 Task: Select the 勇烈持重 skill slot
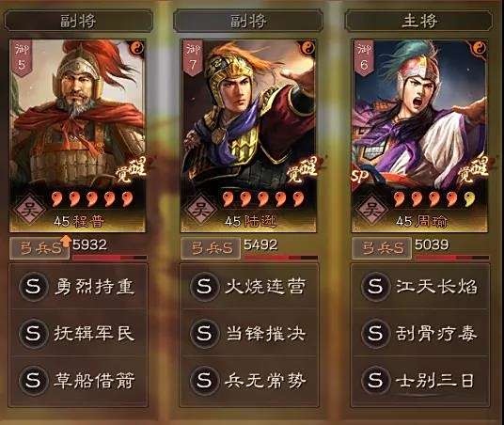tap(78, 286)
